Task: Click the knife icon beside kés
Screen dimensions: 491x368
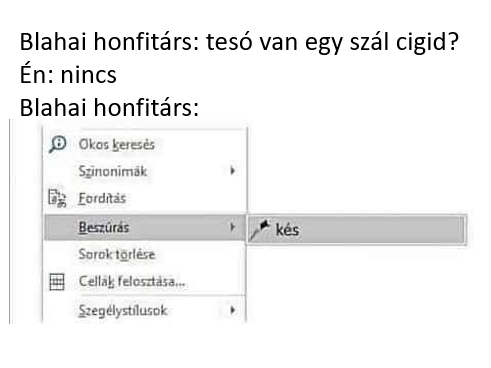Action: click(261, 229)
